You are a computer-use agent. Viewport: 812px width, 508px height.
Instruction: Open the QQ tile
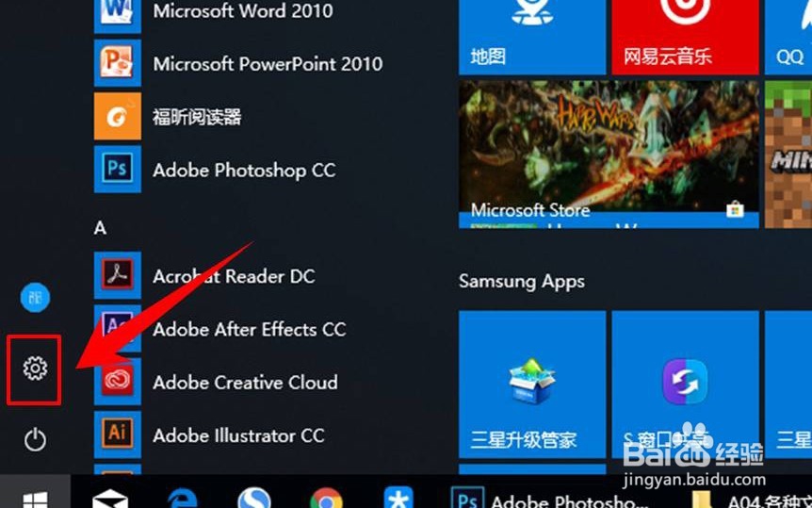coord(788,36)
